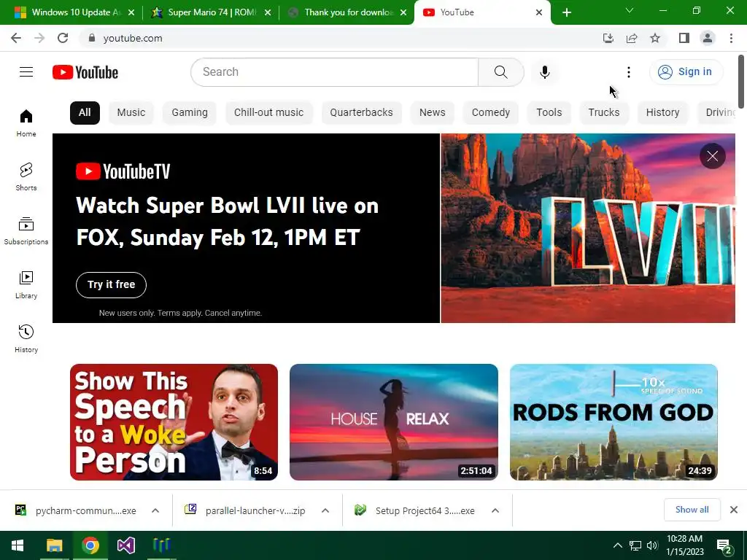The height and width of the screenshot is (560, 747).
Task: Open a new browser tab
Action: click(x=566, y=12)
